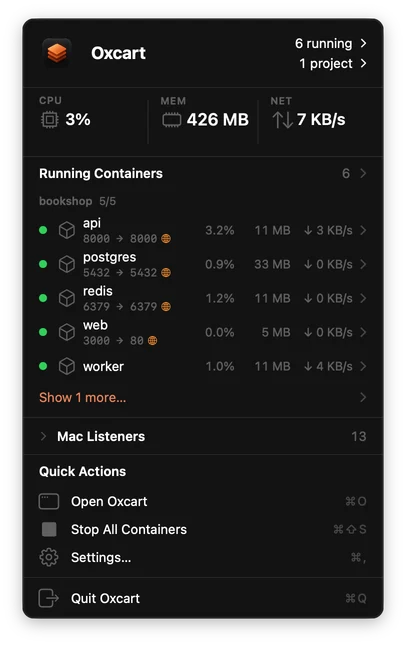The height and width of the screenshot is (645, 406).
Task: Click the Show 1 more row chevron
Action: point(363,397)
